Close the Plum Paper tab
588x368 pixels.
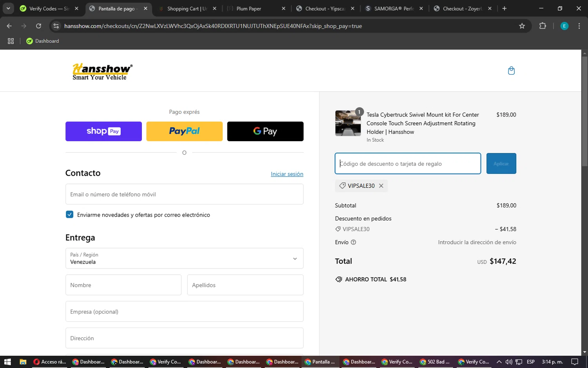[x=283, y=8]
